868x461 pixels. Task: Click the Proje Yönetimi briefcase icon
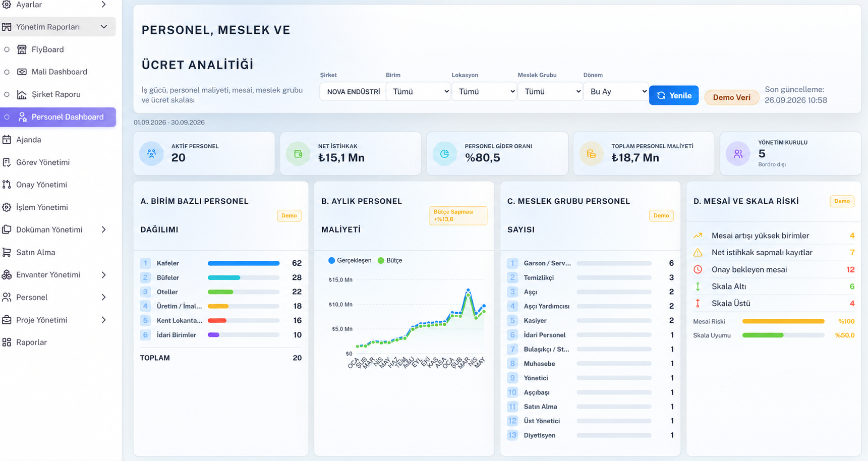coord(7,320)
